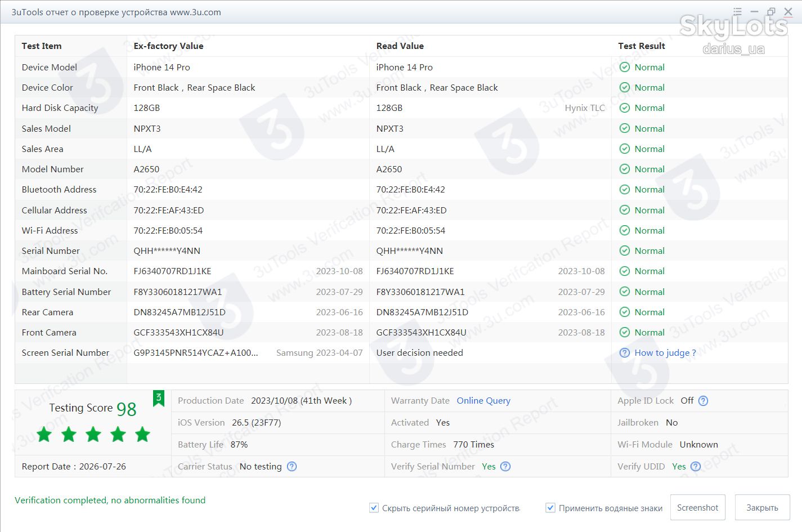This screenshot has width=802, height=532.
Task: Click the Production Date '2023/10/08 (41th Week)' value
Action: pos(301,401)
